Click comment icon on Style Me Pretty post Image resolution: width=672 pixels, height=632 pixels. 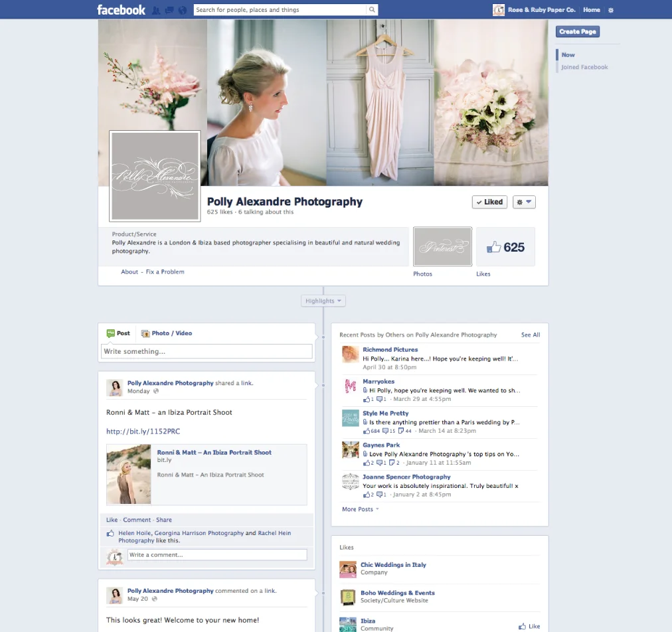click(x=385, y=431)
